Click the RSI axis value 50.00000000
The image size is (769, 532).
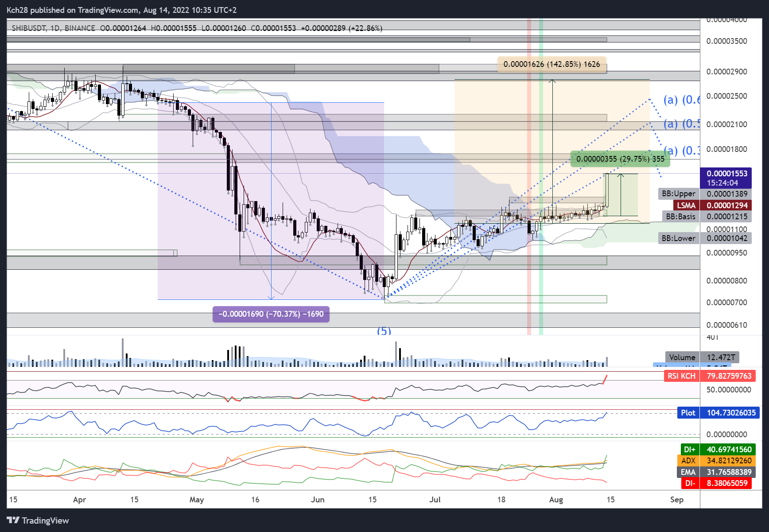coord(729,390)
